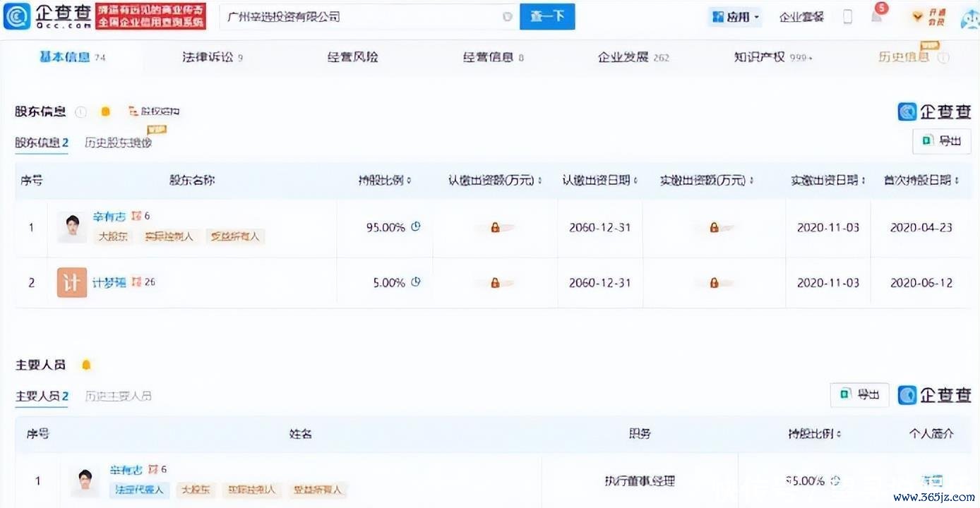Click 计梦瑶 orange avatar thumbnail
980x508 pixels.
pos(71,282)
